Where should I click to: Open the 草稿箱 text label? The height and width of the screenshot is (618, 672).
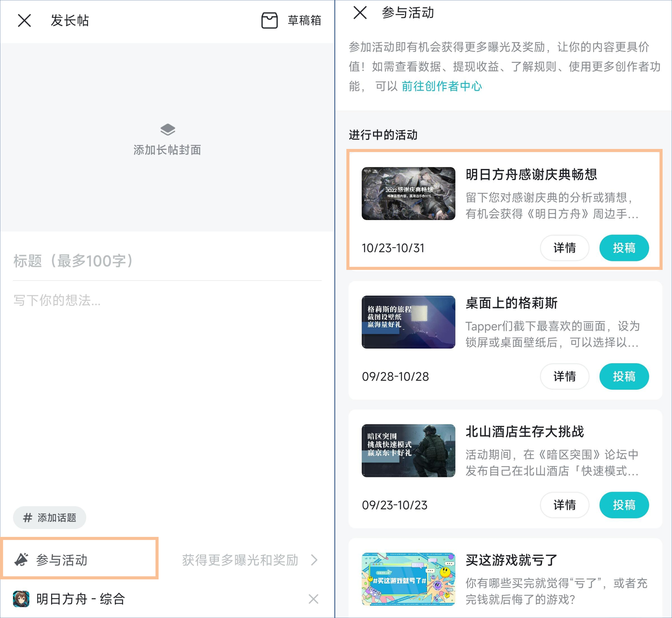304,21
